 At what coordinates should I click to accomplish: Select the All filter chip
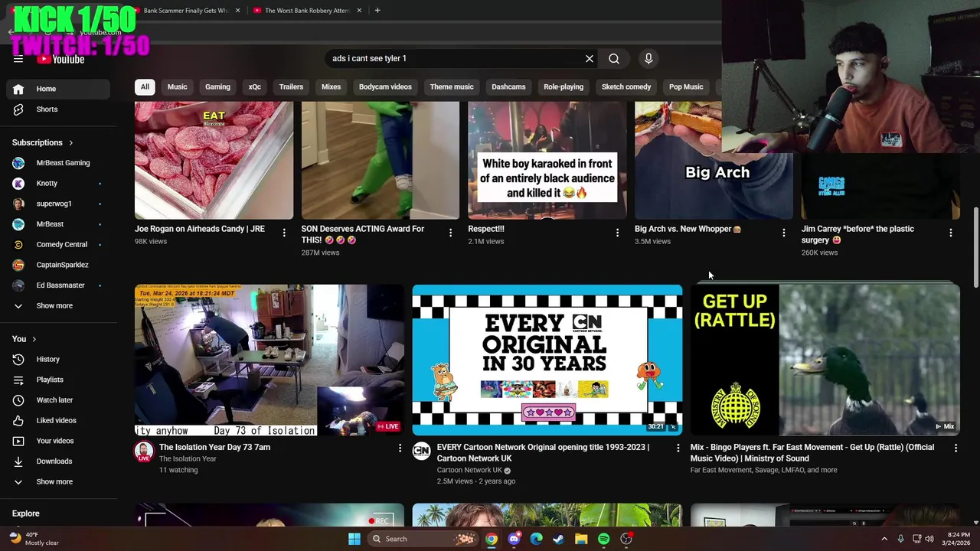[145, 86]
